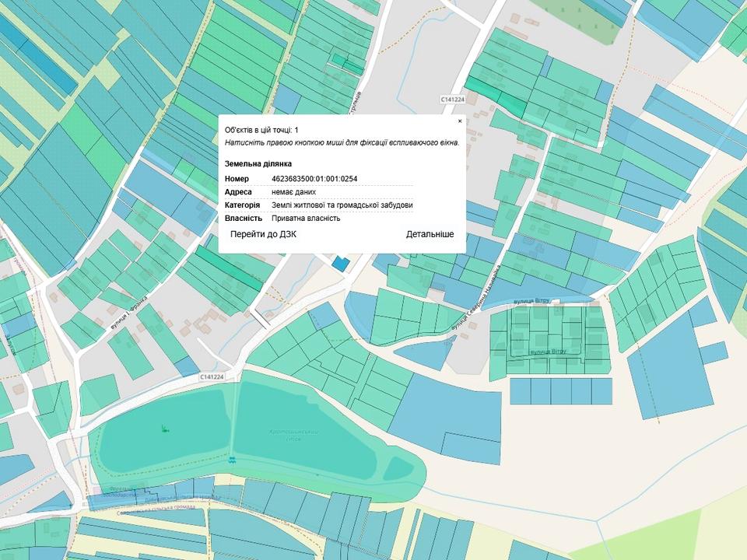Click the 'Категорія' row label in the popup
Image resolution: width=747 pixels, height=560 pixels.
tap(242, 205)
